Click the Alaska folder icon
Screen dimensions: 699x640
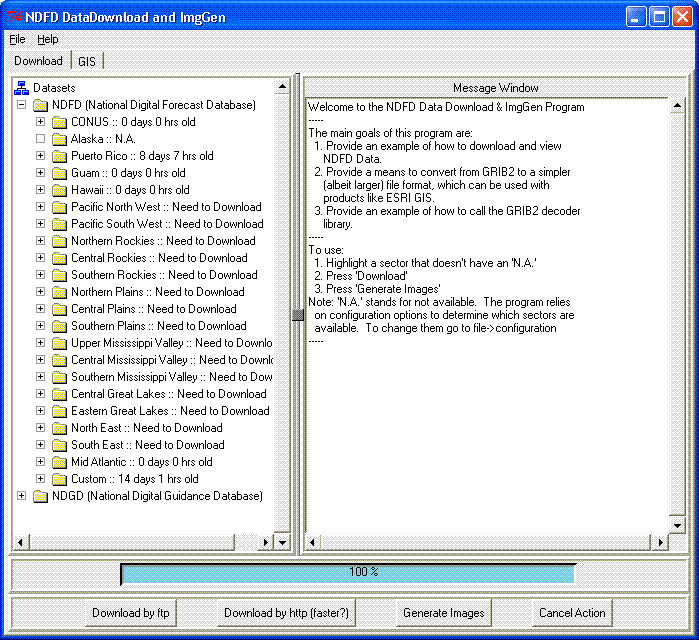click(x=59, y=139)
